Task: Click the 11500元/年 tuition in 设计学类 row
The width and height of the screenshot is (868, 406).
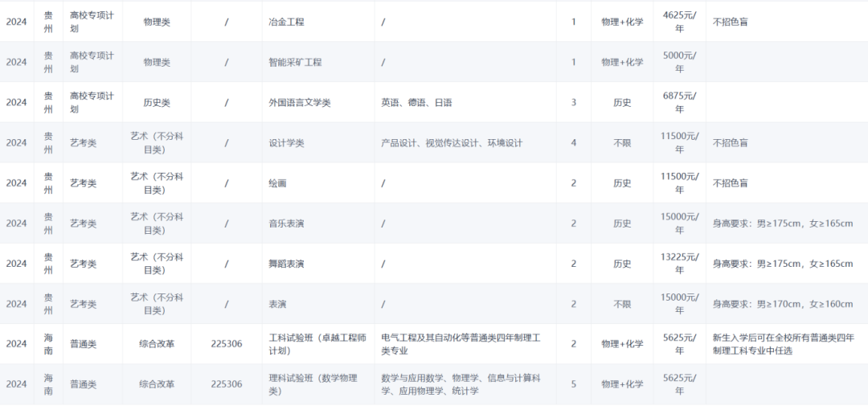Action: click(x=679, y=143)
